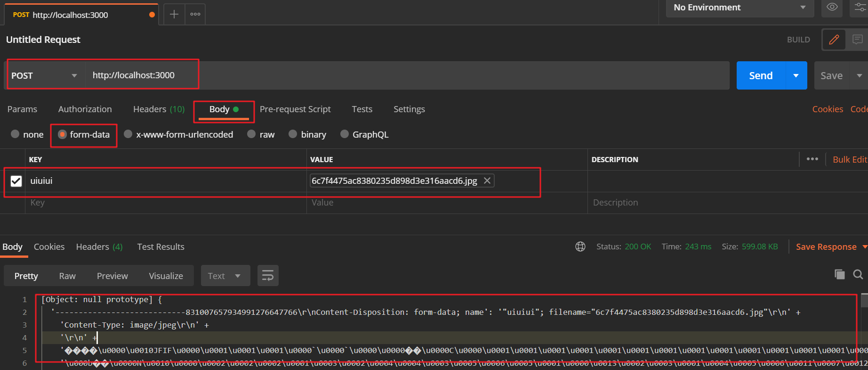Switch response view to Pretty
Viewport: 868px width, 370px height.
(x=26, y=276)
